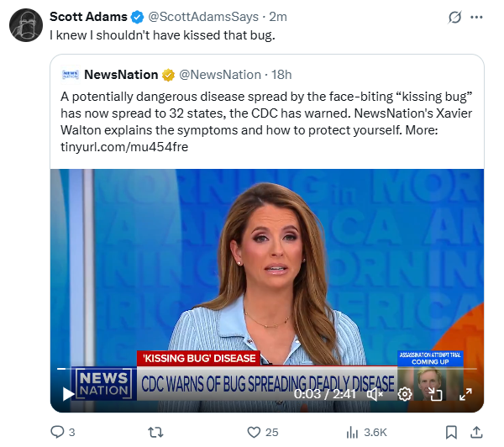
Task: Like the tweet with heart icon
Action: tap(254, 432)
